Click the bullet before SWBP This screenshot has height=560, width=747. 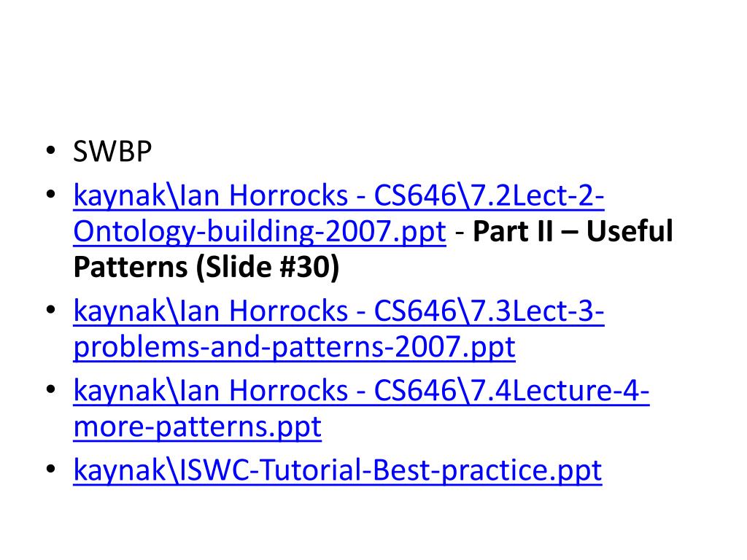pos(50,151)
